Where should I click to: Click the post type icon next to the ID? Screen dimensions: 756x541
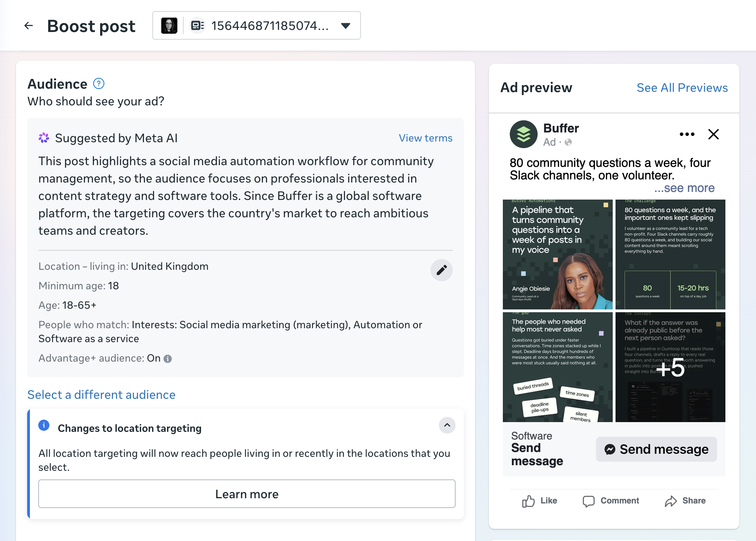coord(197,25)
